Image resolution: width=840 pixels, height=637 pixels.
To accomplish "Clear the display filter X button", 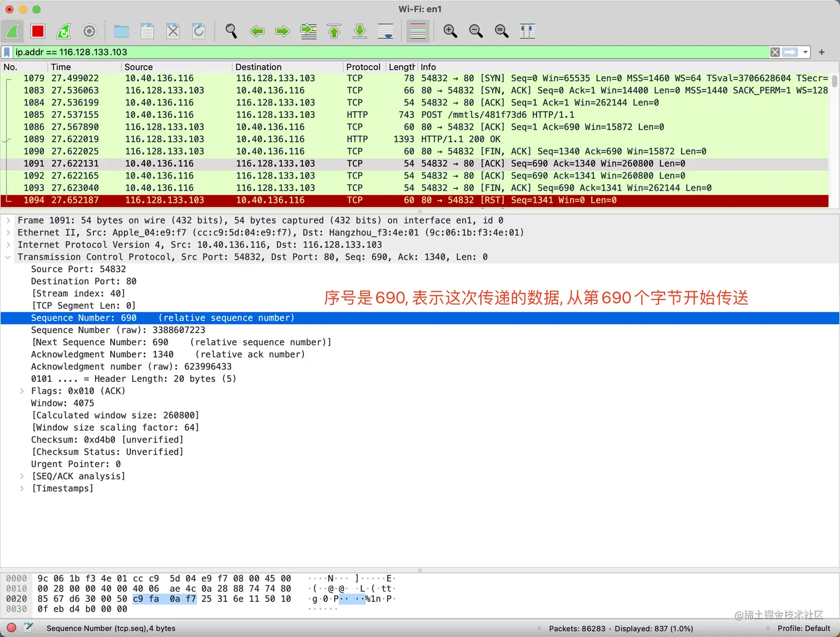I will click(x=775, y=52).
